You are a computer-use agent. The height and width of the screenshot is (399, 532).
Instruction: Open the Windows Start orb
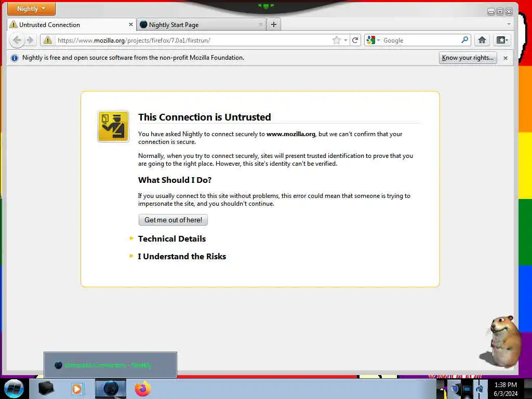[14, 389]
